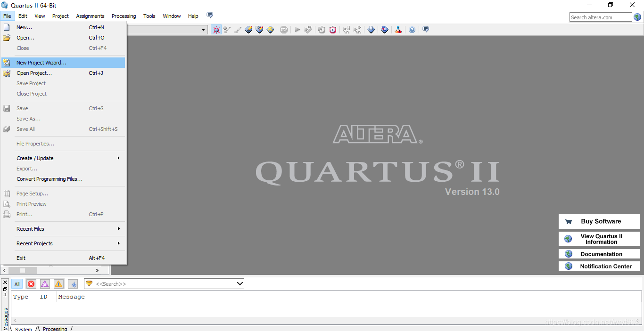
Task: Open the Processing menu in menu bar
Action: pos(124,16)
